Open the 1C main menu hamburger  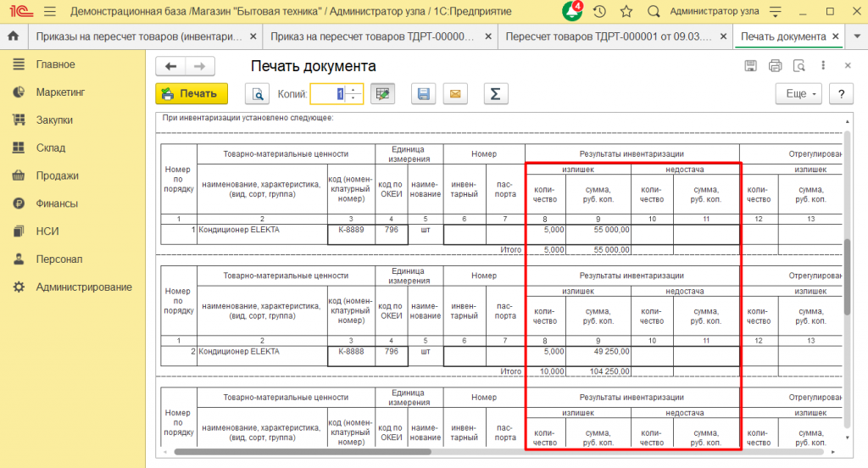[x=50, y=11]
